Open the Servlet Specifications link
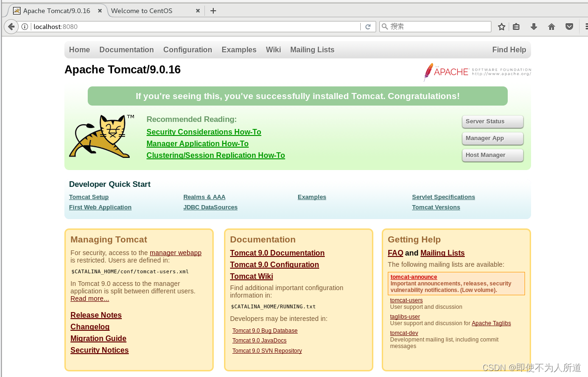 point(443,197)
